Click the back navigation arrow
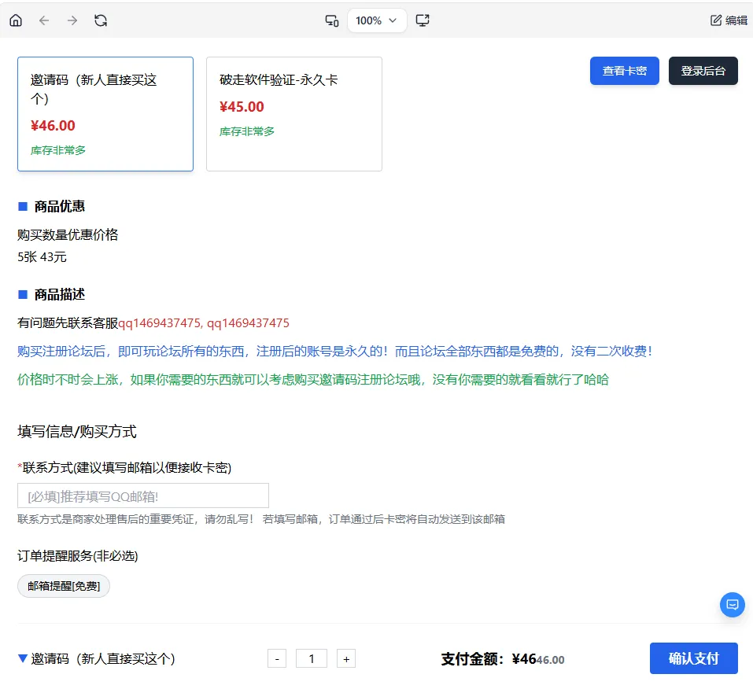Image resolution: width=753 pixels, height=700 pixels. 44,20
